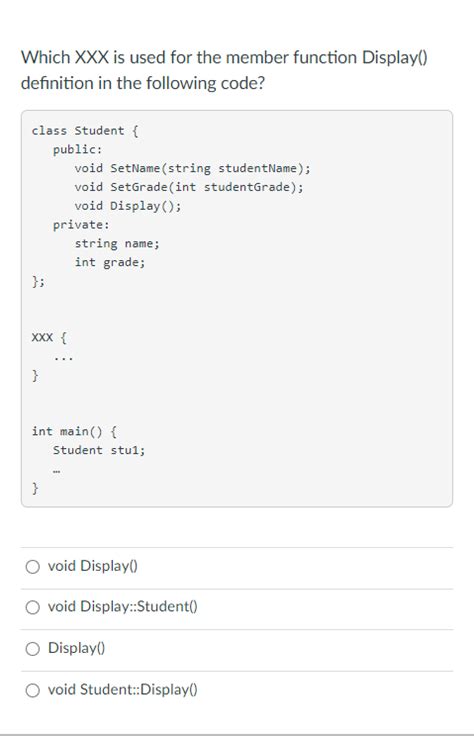Click the 'void SetGrade(int studentGrade);' code line
474x736 pixels.
[x=189, y=187]
